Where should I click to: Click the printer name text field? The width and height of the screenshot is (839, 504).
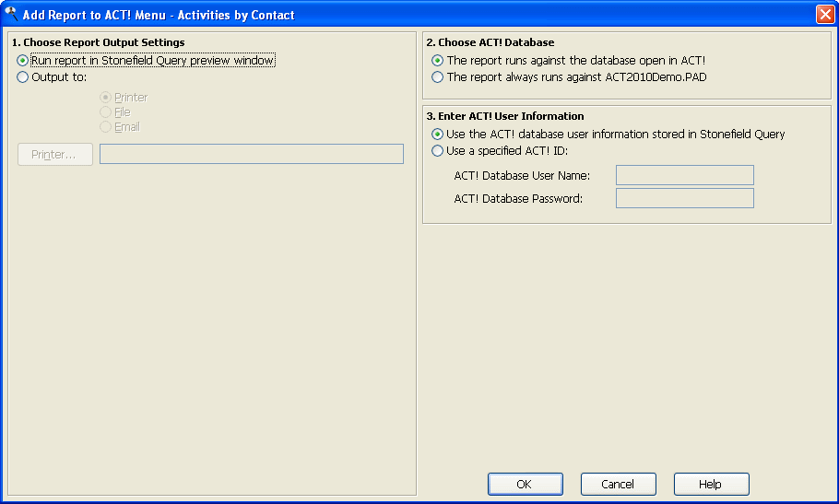pyautogui.click(x=252, y=154)
